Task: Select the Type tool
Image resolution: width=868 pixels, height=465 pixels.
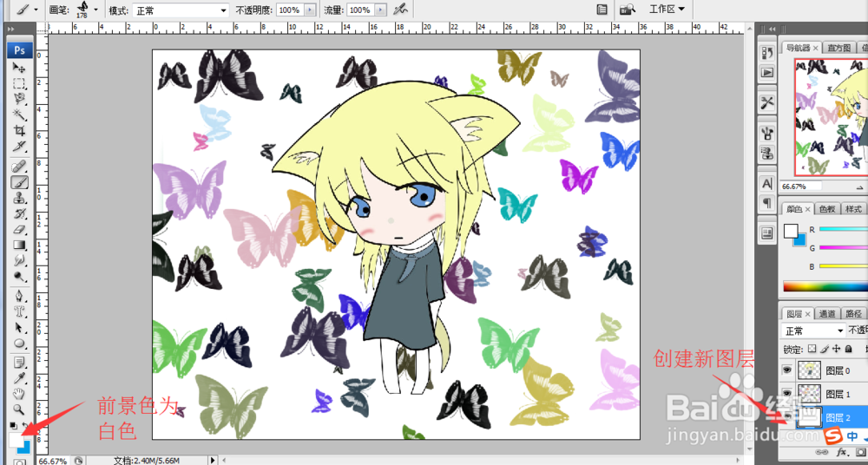Action: 20,311
